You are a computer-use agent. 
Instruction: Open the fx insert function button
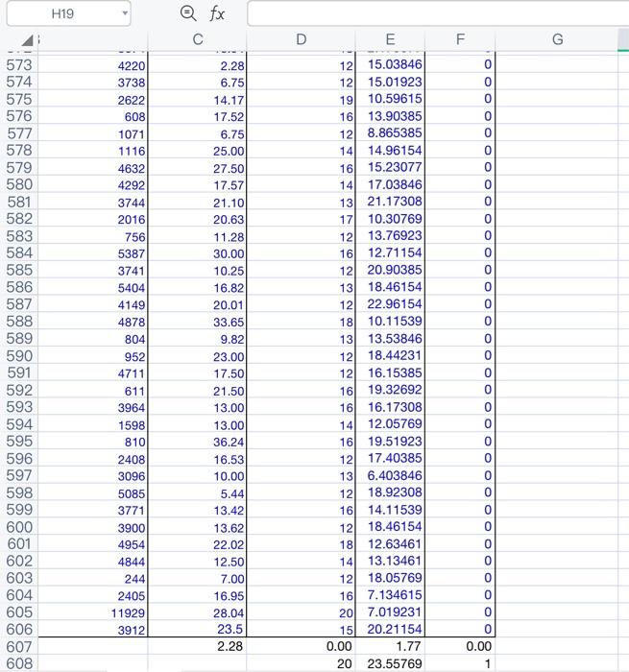click(217, 14)
